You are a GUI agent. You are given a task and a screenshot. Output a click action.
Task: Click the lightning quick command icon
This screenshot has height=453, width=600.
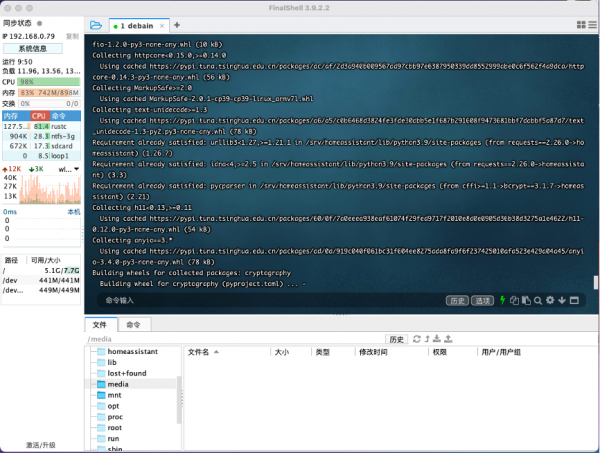pos(503,300)
